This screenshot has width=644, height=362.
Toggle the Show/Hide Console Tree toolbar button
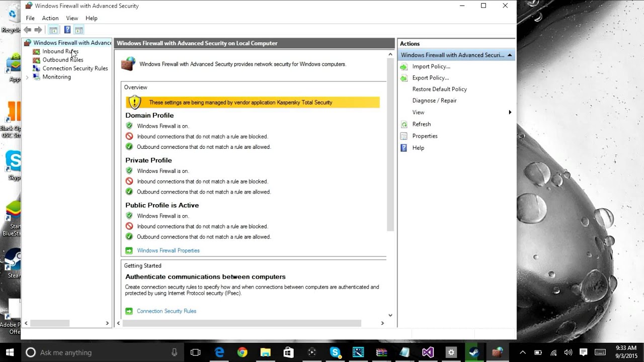[x=53, y=30]
